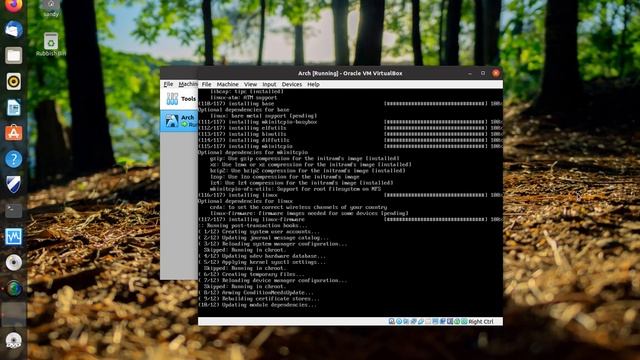Click terminal line "installing mkinitcpio-busybox"
This screenshot has height=360, width=640.
click(x=272, y=122)
